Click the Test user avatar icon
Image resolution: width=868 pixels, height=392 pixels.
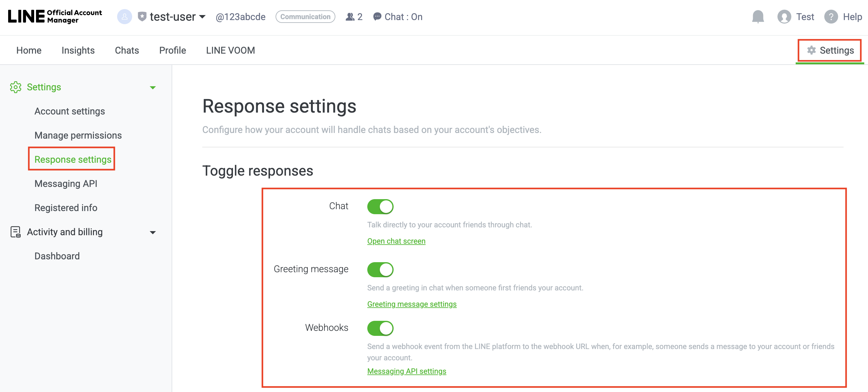784,17
